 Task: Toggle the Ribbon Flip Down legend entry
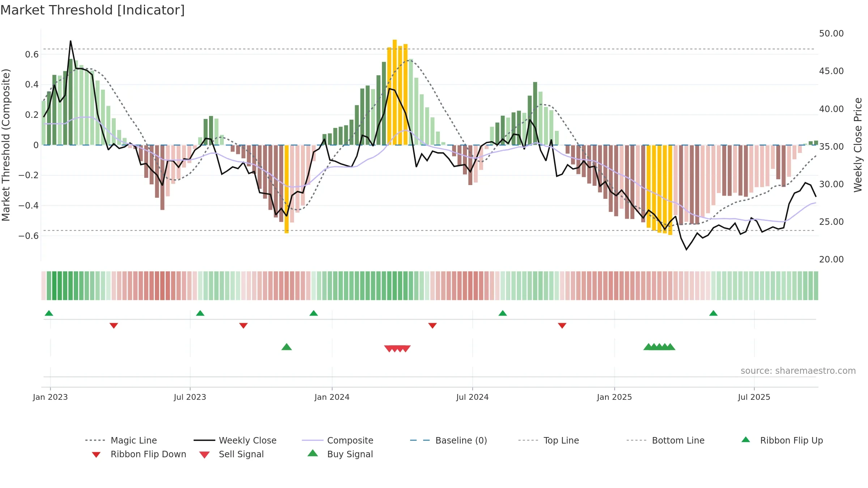point(139,454)
